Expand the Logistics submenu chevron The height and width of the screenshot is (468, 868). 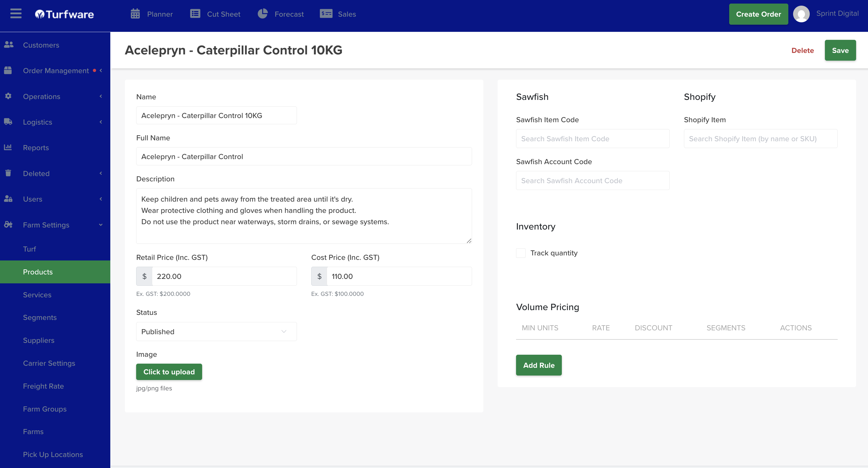(x=101, y=122)
